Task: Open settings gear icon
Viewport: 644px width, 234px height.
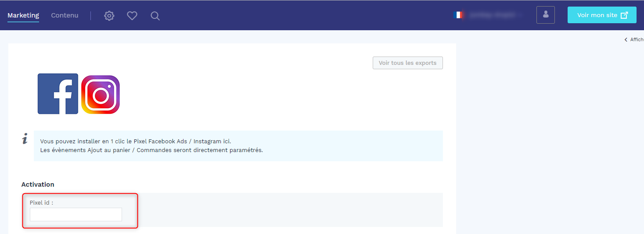Action: click(x=109, y=16)
